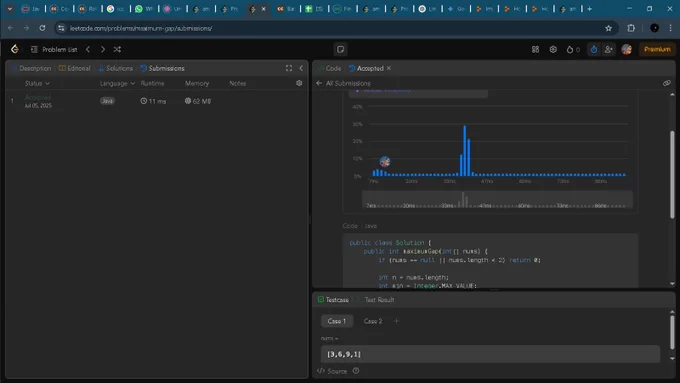Open the Problem List panel
This screenshot has height=383, width=680.
(54, 49)
